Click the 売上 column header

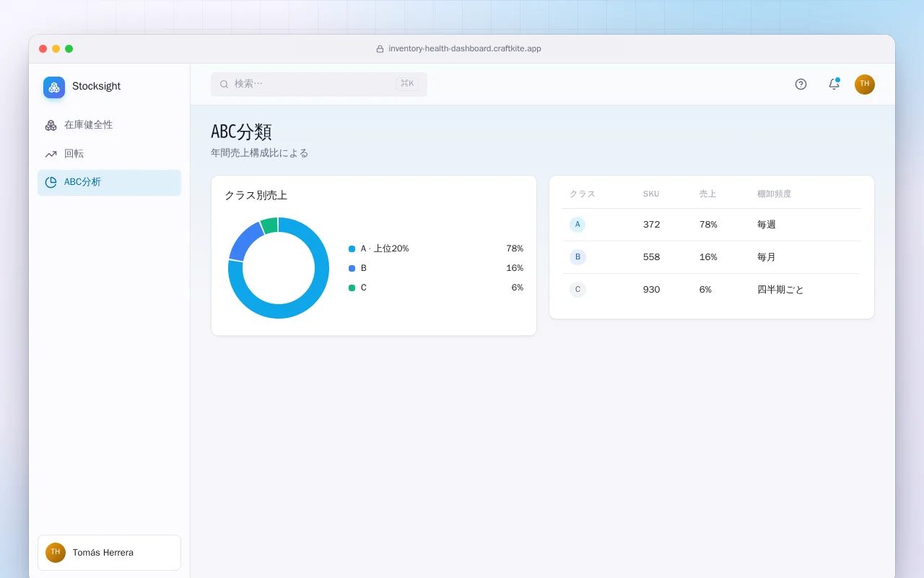click(x=707, y=194)
